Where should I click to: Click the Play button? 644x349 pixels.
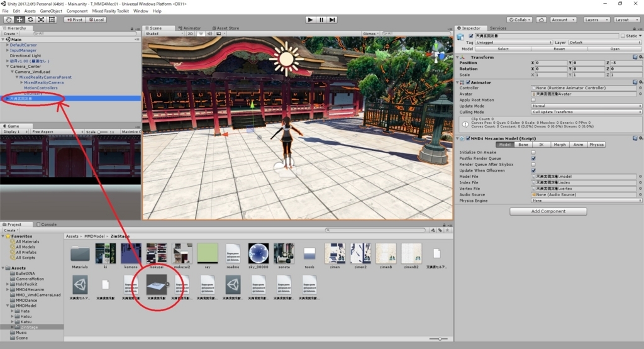pos(311,19)
